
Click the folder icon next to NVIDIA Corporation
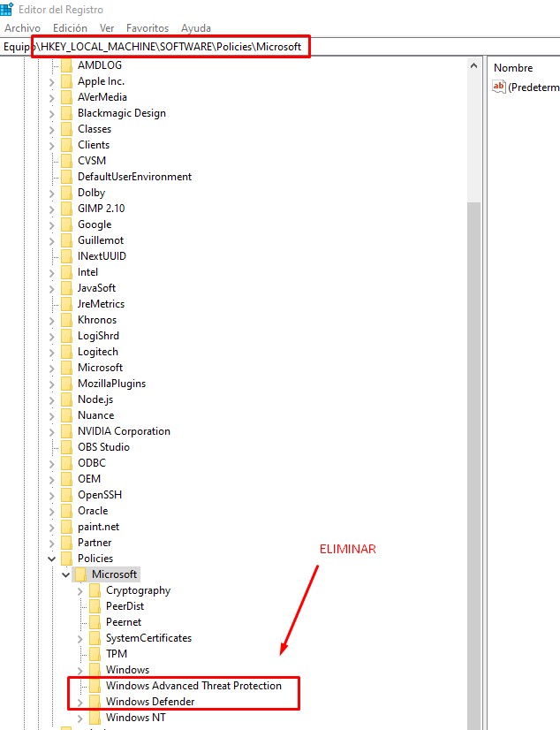coord(66,431)
